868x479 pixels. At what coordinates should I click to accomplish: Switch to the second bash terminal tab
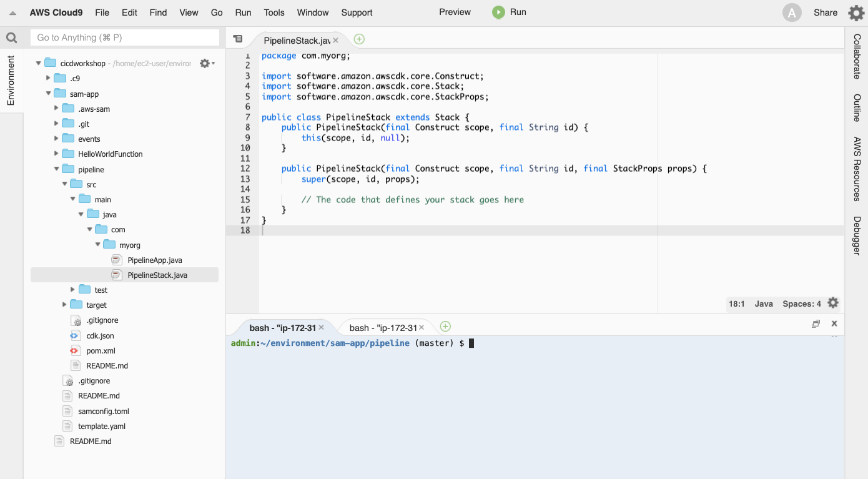point(383,328)
